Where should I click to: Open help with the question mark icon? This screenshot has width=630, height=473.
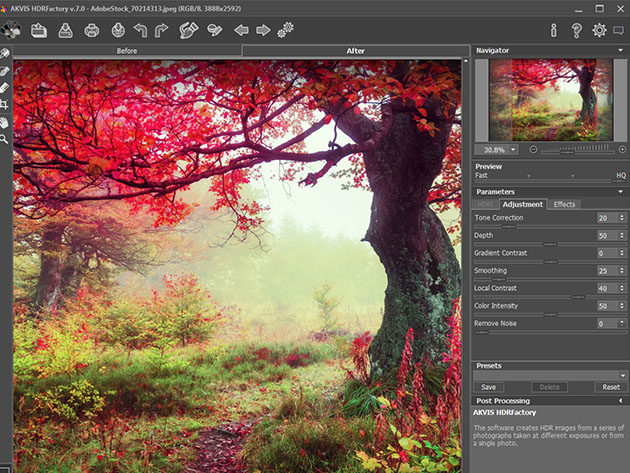[x=576, y=30]
